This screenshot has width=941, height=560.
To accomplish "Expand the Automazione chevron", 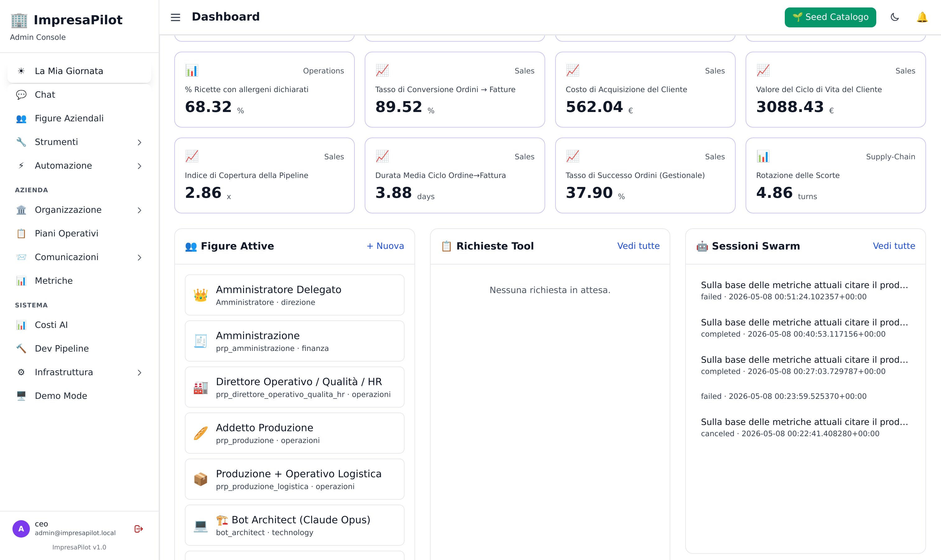I will click(x=139, y=166).
